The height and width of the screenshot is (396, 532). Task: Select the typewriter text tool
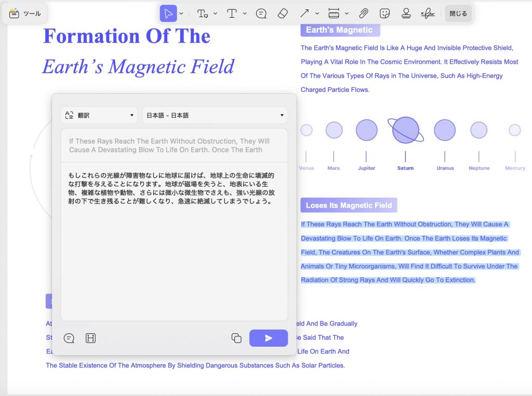[232, 13]
